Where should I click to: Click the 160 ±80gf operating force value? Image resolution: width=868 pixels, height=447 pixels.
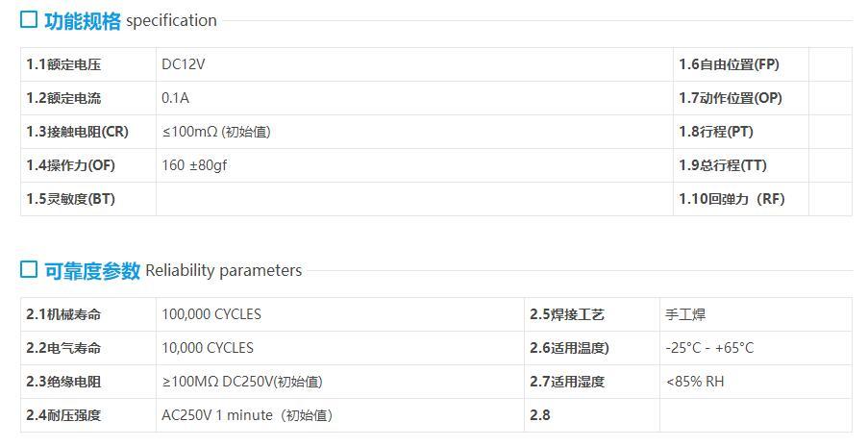coord(194,165)
